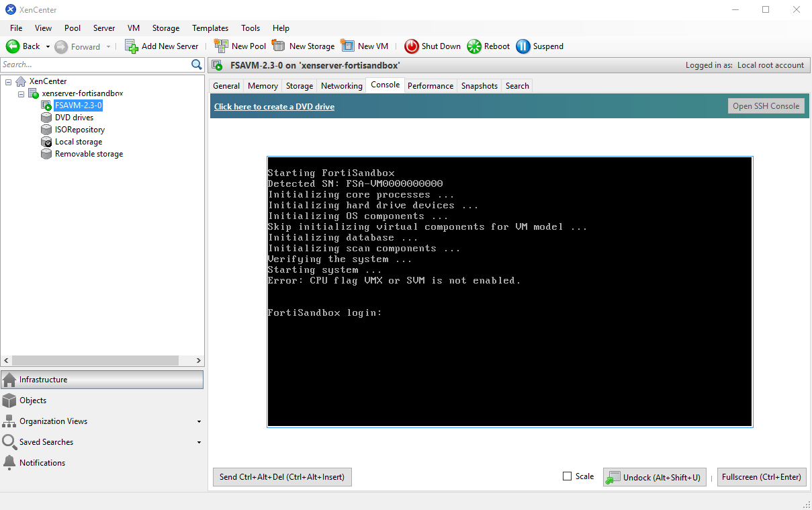The height and width of the screenshot is (510, 812).
Task: Send Ctrl+Alt+Del to the VM
Action: (282, 476)
